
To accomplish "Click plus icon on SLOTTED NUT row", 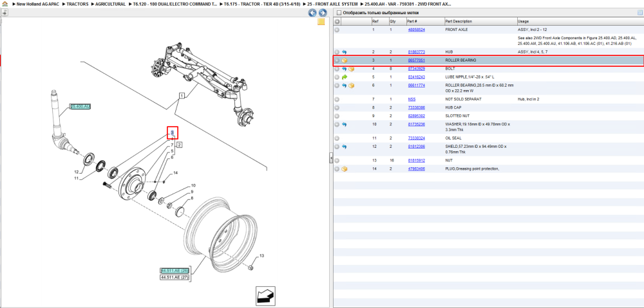I will pos(337,116).
